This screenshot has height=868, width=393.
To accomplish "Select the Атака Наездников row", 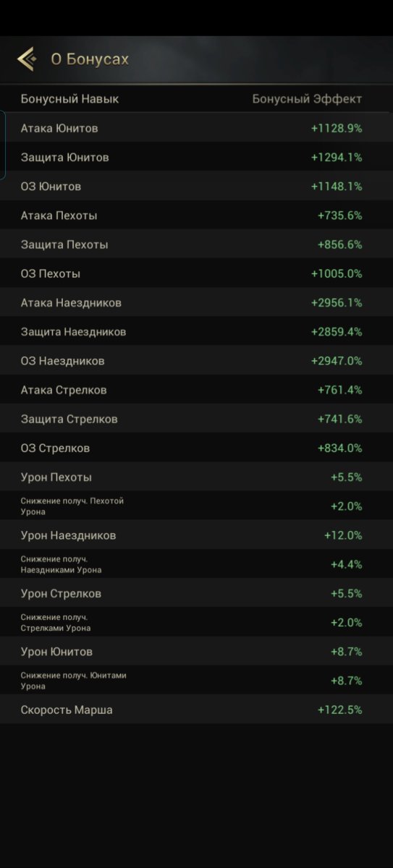I will pos(196,302).
